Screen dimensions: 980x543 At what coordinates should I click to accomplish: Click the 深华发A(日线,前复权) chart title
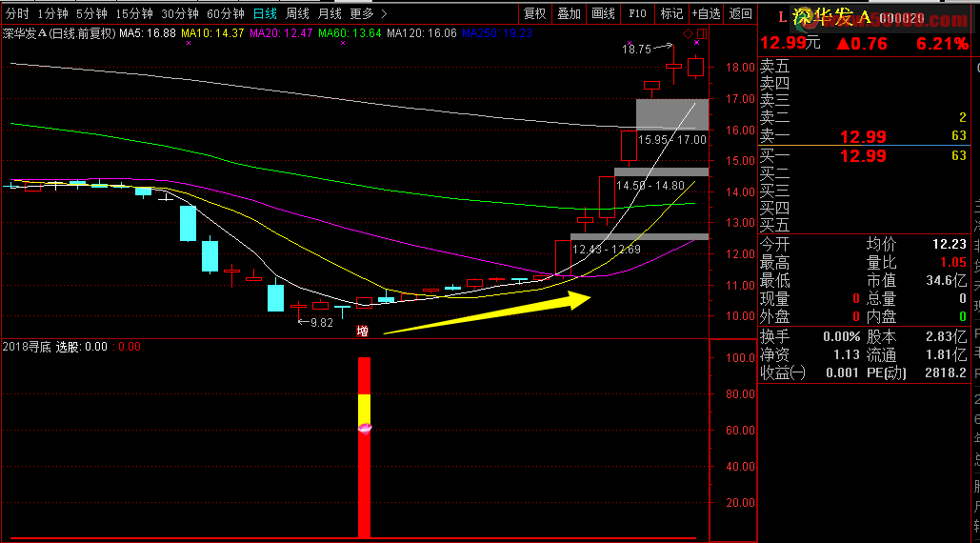[59, 33]
